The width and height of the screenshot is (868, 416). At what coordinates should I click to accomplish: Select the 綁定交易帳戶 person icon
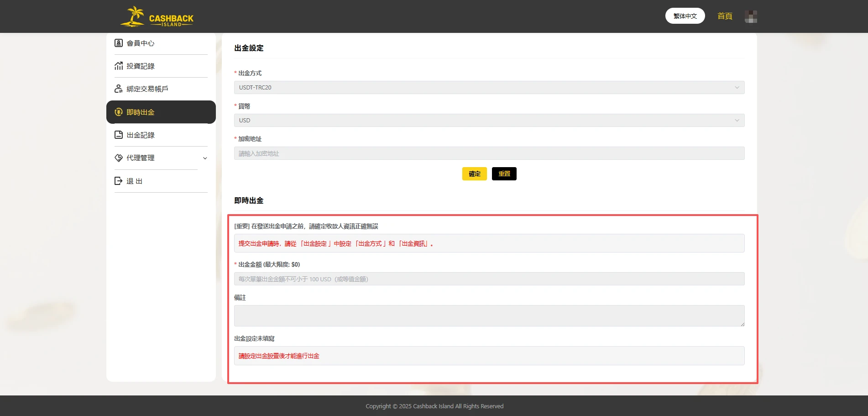(119, 89)
